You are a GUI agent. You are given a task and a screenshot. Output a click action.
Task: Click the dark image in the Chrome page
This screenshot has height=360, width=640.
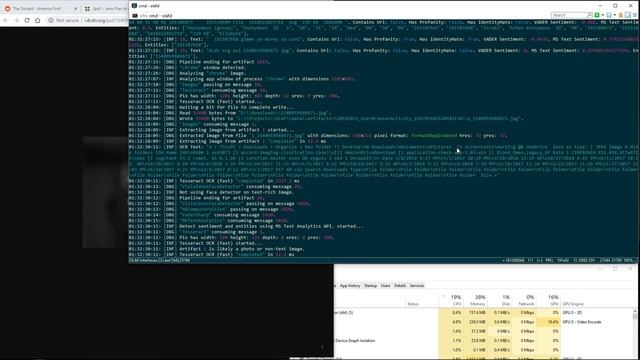click(105, 192)
